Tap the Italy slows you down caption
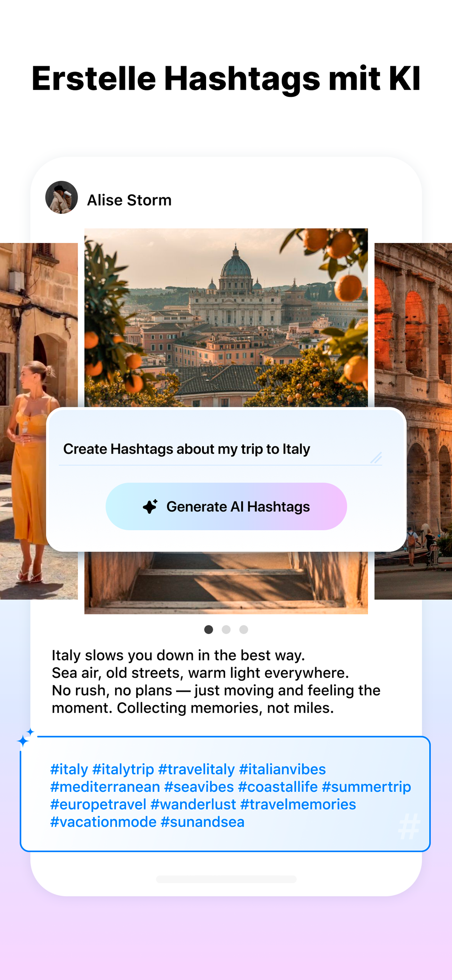Viewport: 452px width, 980px height. 216,681
